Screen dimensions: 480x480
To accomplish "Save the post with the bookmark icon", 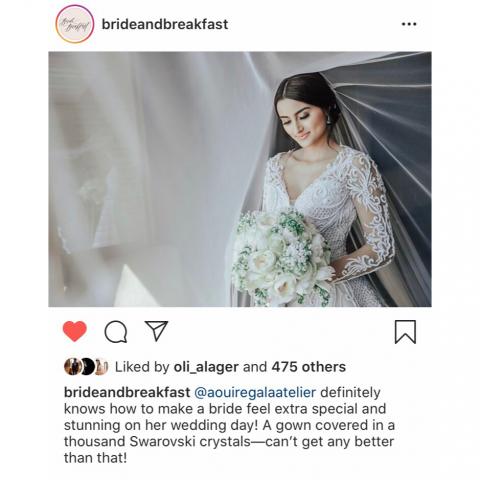I will click(405, 332).
